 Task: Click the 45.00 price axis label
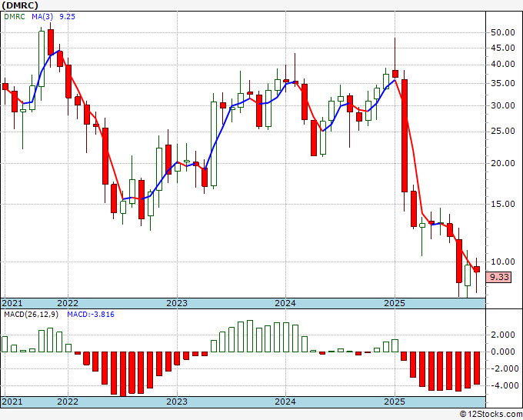point(503,48)
